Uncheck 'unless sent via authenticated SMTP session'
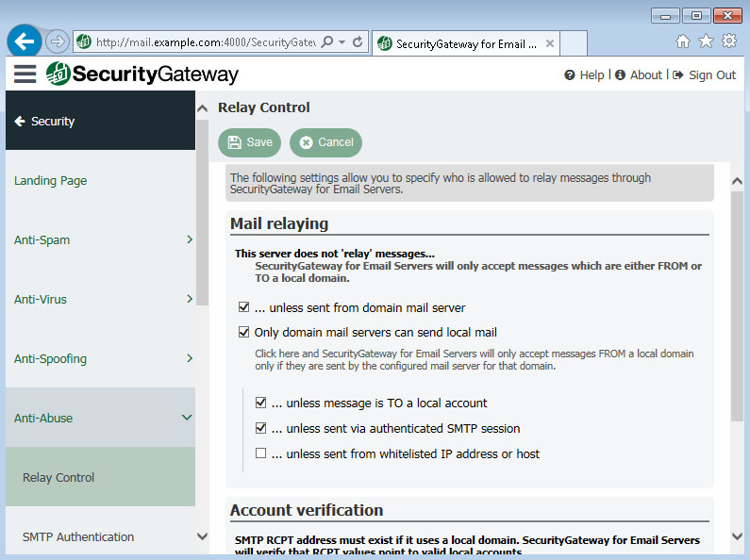 260,428
